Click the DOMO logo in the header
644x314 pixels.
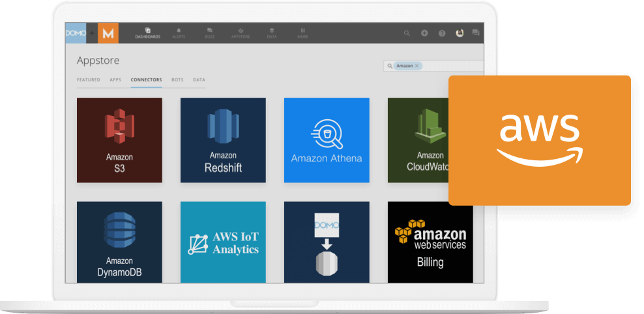pyautogui.click(x=76, y=33)
